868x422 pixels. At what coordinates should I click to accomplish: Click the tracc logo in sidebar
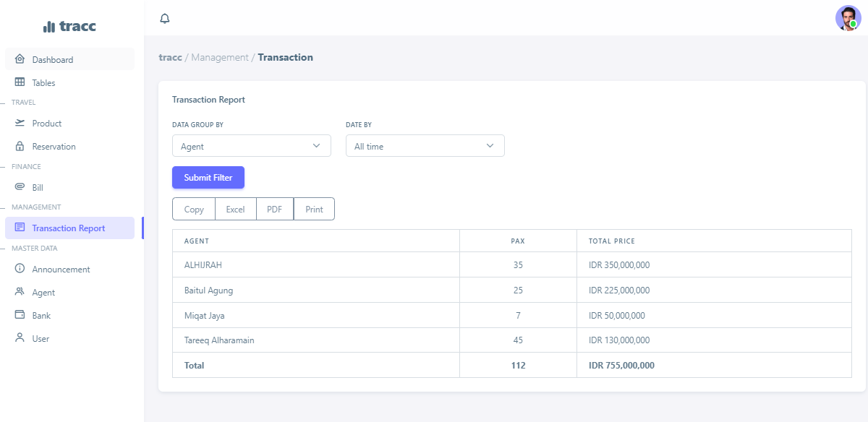69,27
